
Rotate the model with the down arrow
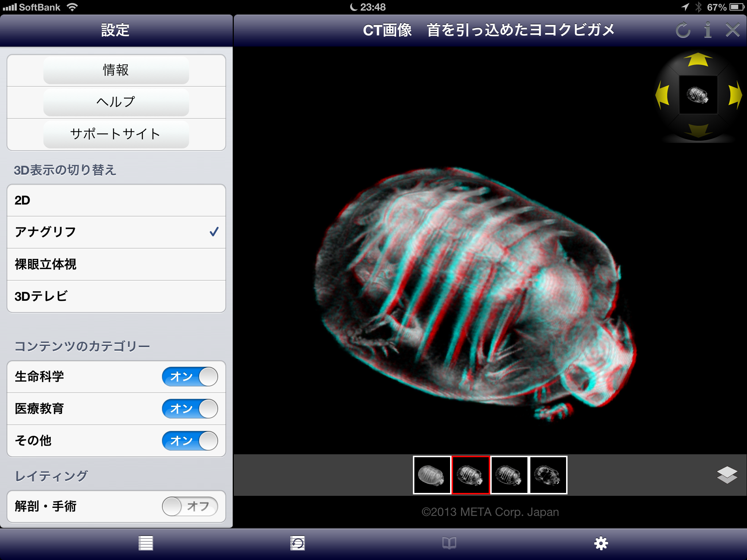pos(698,130)
